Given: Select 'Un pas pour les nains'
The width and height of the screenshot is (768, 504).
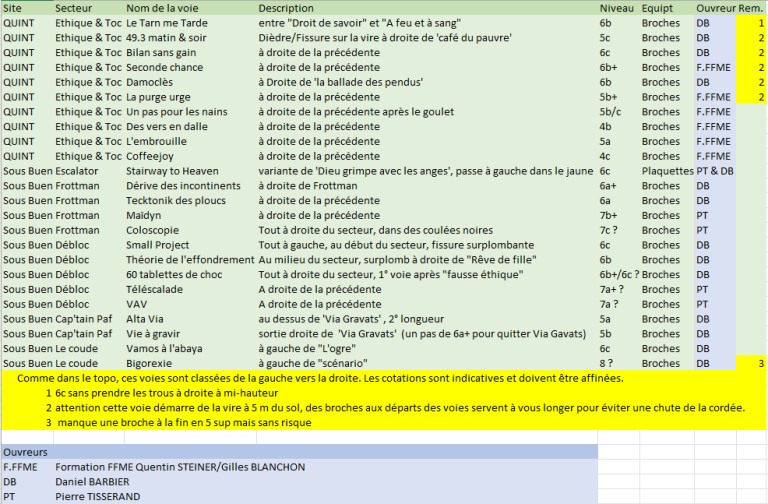Looking at the screenshot, I should pyautogui.click(x=191, y=112).
